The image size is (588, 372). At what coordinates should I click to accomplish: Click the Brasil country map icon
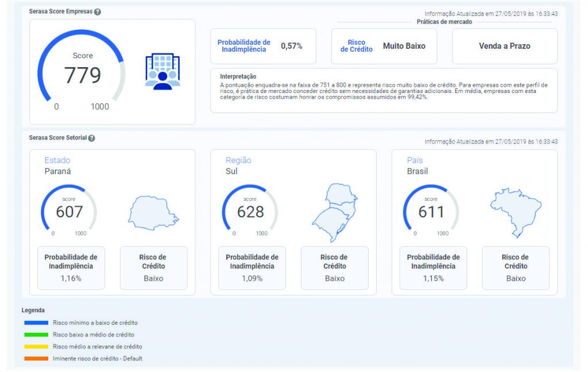tap(516, 212)
